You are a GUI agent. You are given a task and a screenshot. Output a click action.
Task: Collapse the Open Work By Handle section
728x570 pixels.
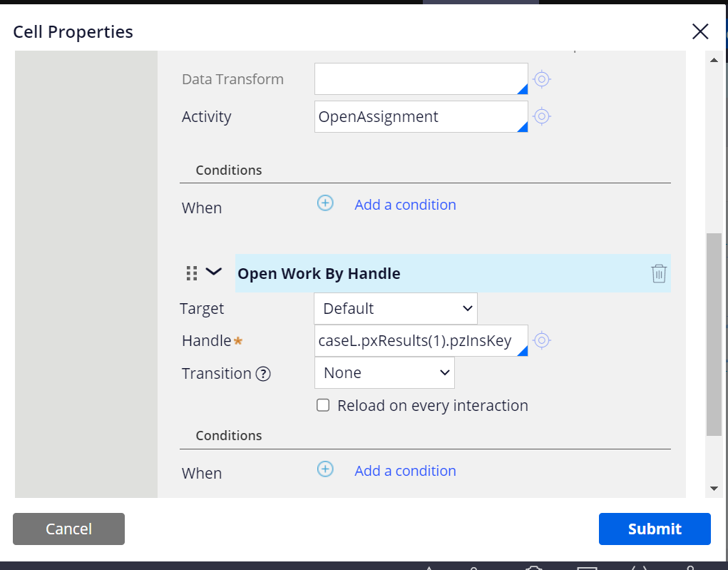[x=212, y=272]
